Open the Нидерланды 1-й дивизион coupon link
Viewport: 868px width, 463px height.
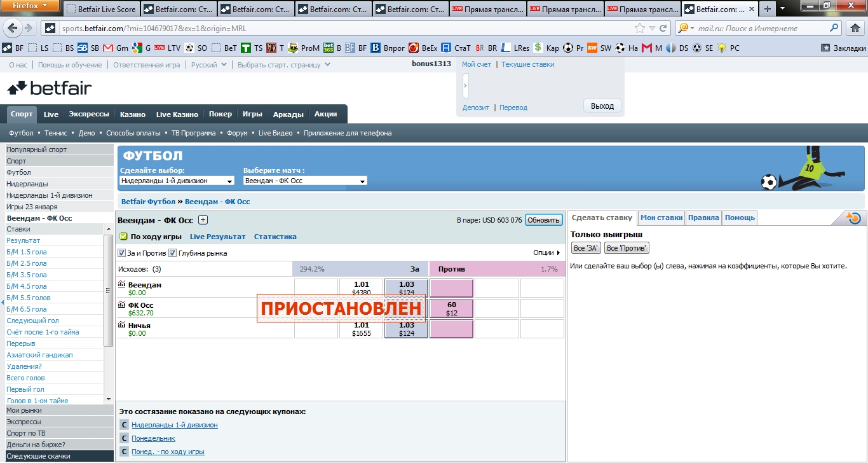175,425
